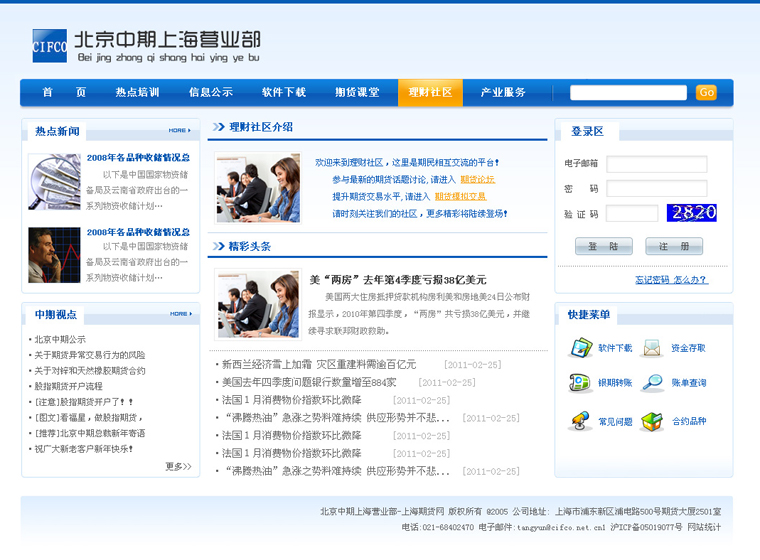Select the 账单查询 magnifier icon
The height and width of the screenshot is (560, 760).
click(652, 383)
